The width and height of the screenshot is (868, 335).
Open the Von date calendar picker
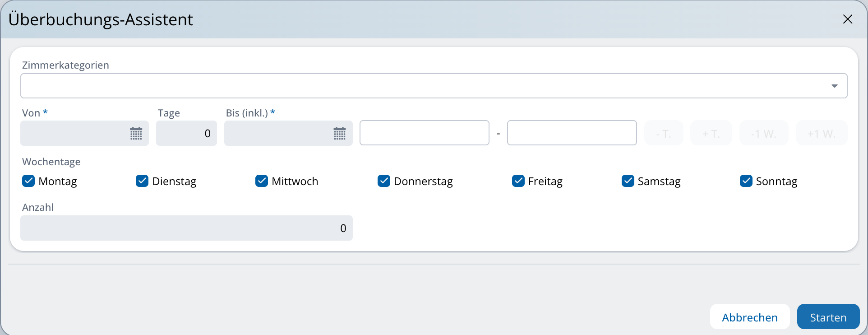136,134
